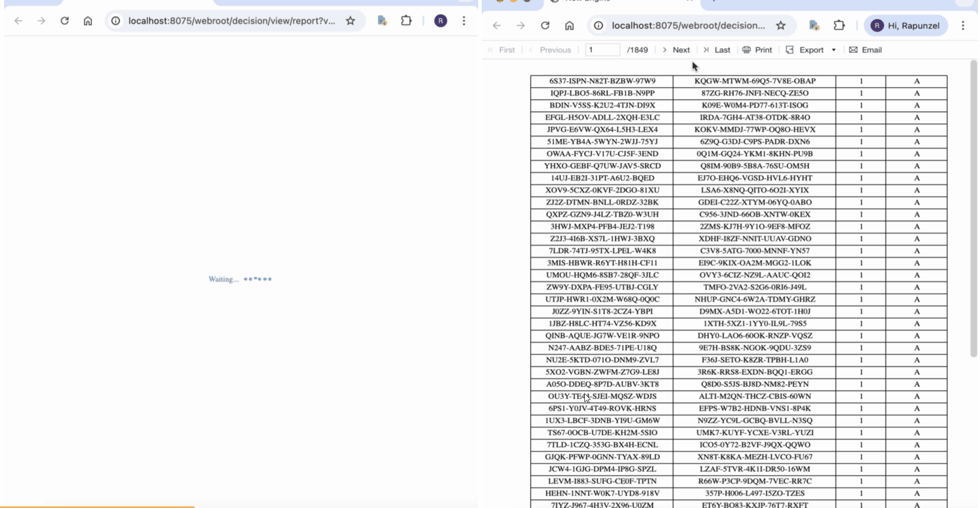Click the colored extension icon in right browser
This screenshot has width=980, height=508.
(x=814, y=26)
